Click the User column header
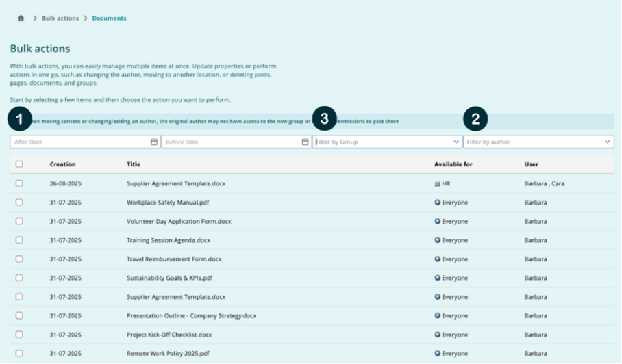The height and width of the screenshot is (364, 622). pos(531,164)
